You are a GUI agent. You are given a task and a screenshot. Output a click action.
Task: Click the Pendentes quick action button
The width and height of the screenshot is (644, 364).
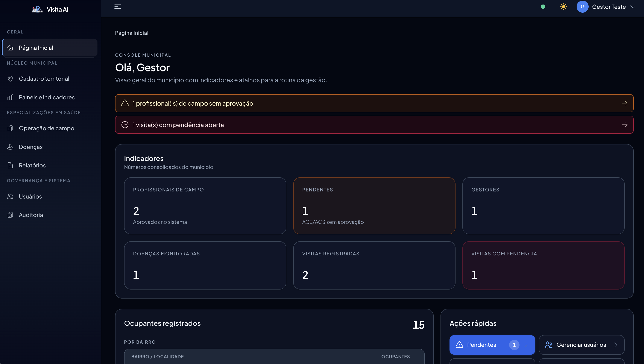492,345
